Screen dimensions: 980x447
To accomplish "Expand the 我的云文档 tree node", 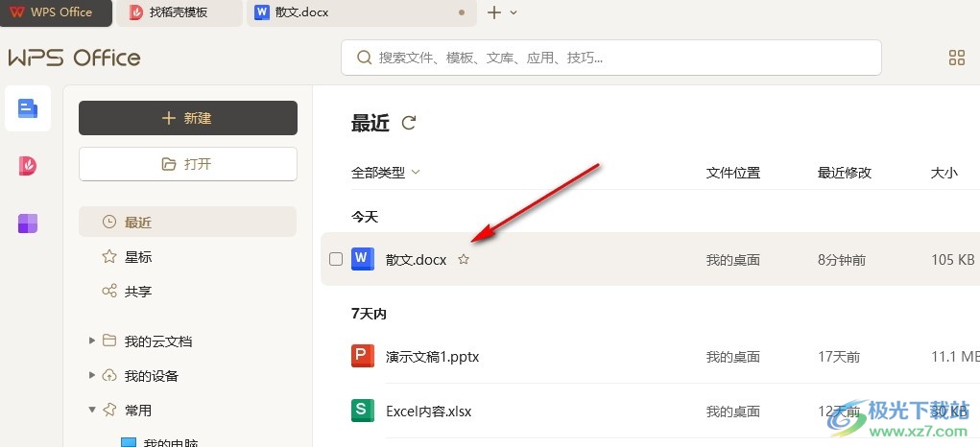I will (x=92, y=341).
